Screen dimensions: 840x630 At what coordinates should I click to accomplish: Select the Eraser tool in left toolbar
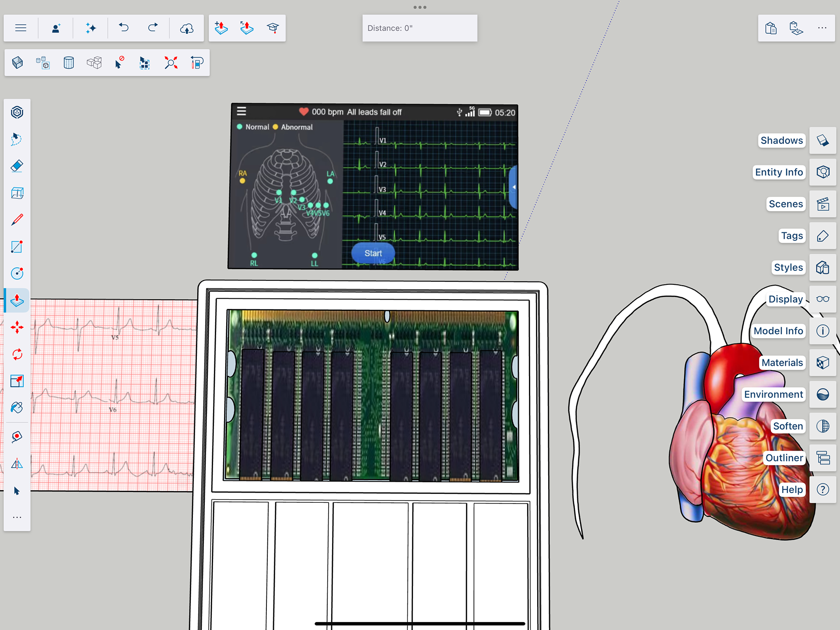click(17, 166)
